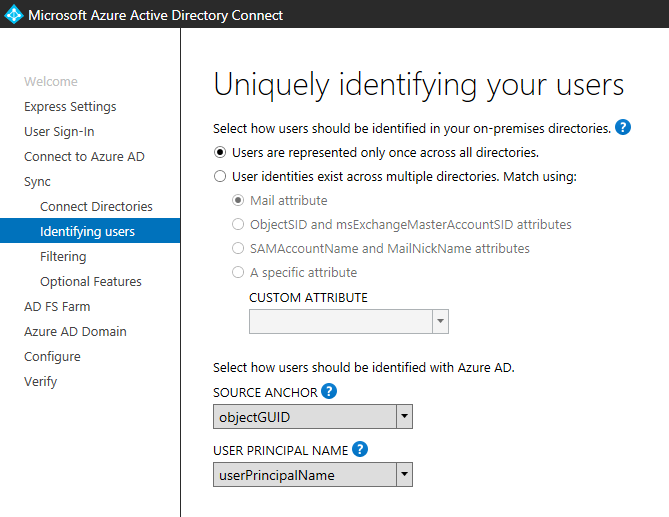The width and height of the screenshot is (669, 517).
Task: Click the Custom Attribute combo box field
Action: 349,321
